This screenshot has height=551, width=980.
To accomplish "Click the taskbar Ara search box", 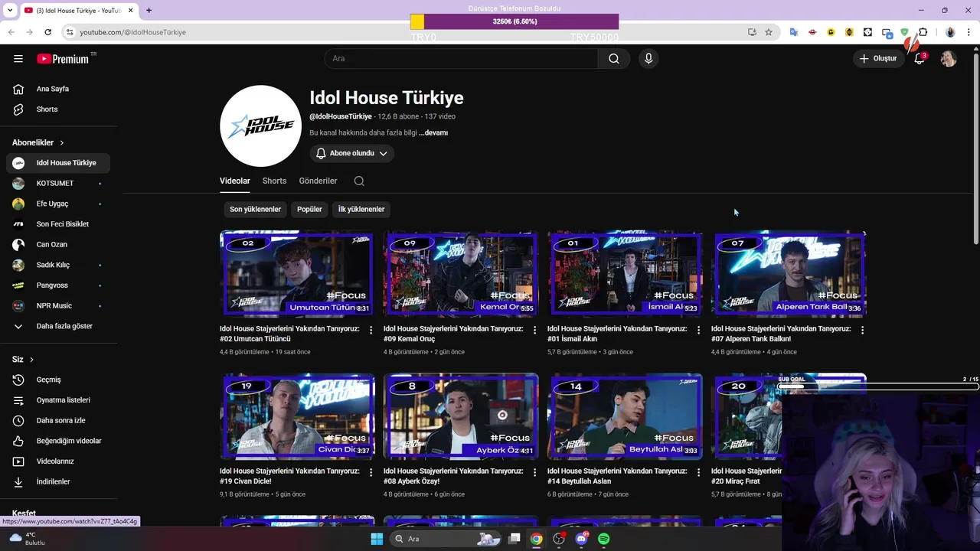I will (x=447, y=539).
